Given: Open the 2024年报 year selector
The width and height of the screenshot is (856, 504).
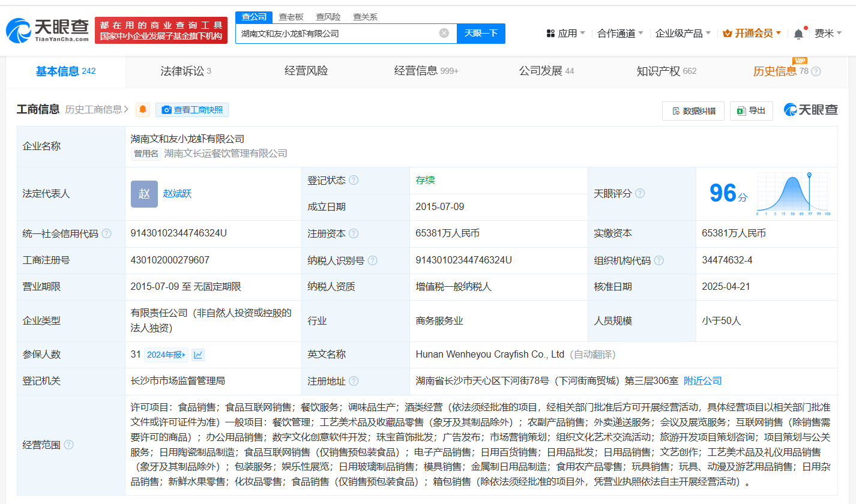Looking at the screenshot, I should point(166,355).
